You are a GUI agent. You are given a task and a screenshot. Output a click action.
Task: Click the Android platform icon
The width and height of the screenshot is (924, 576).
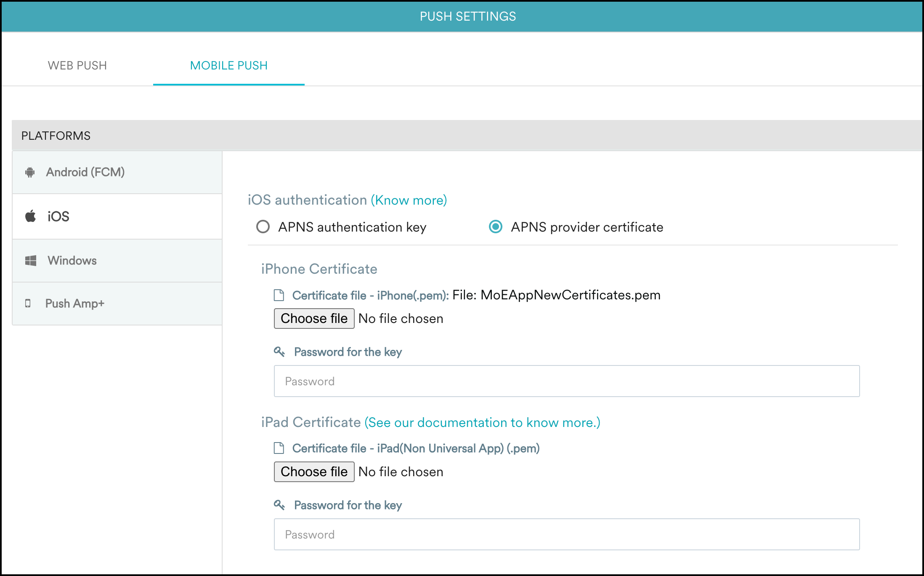(30, 172)
